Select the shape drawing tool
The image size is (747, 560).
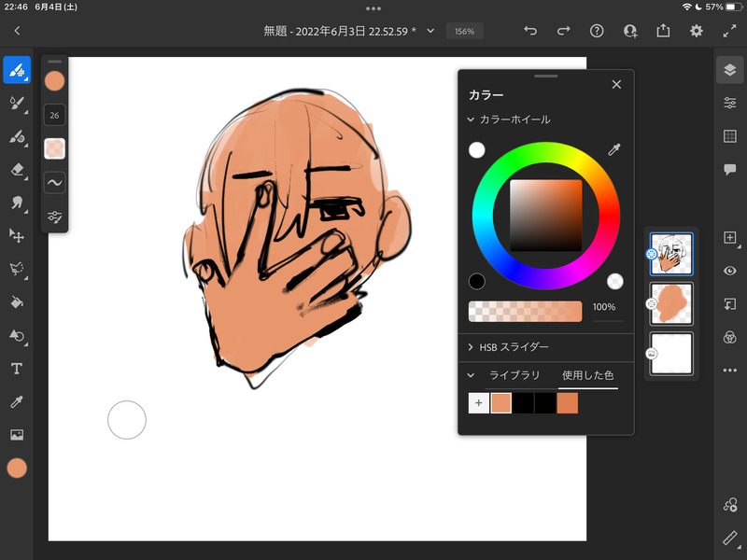tap(17, 335)
